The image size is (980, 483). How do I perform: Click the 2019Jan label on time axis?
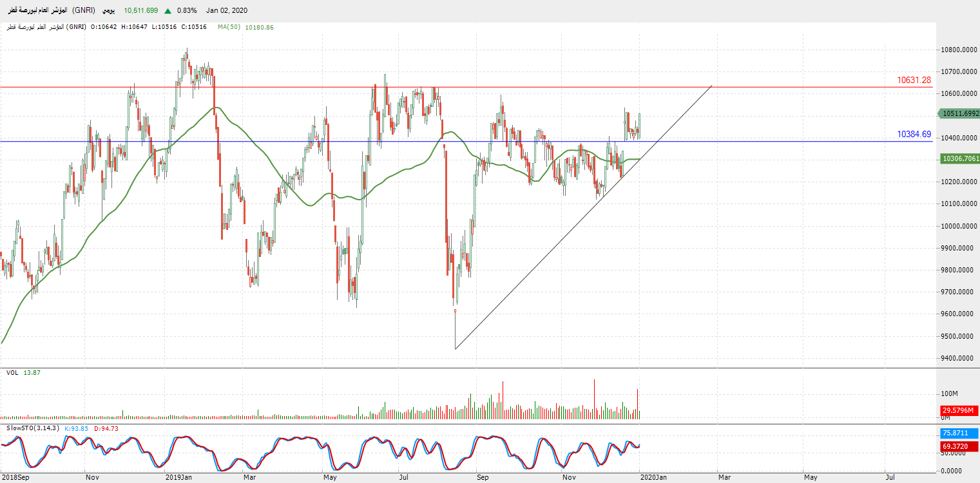[x=179, y=478]
